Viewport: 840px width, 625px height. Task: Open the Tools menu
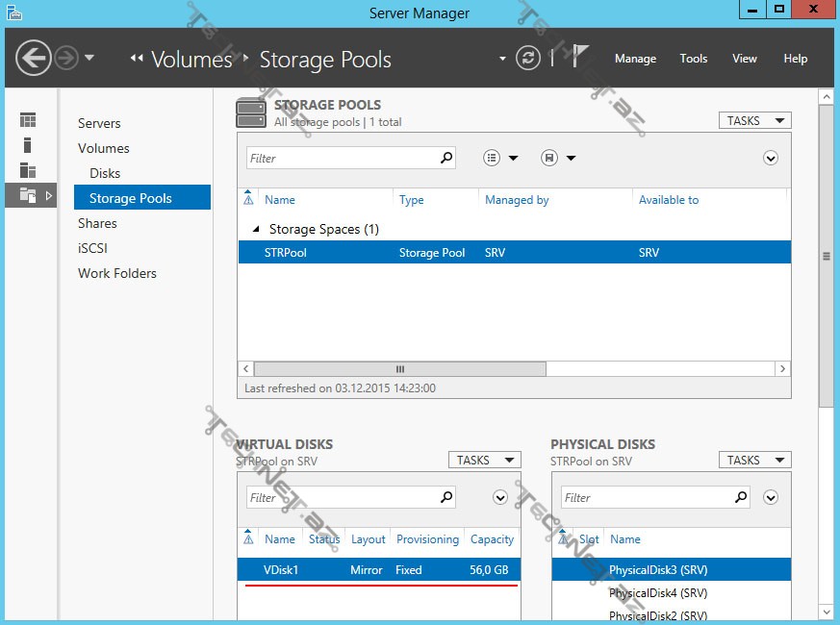(693, 59)
